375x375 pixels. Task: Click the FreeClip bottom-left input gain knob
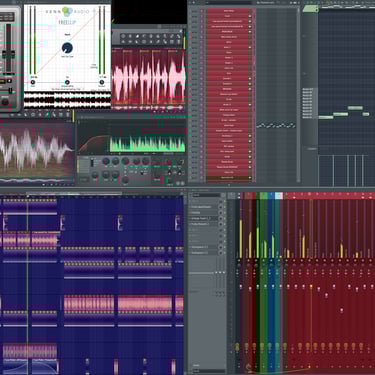pos(33,82)
